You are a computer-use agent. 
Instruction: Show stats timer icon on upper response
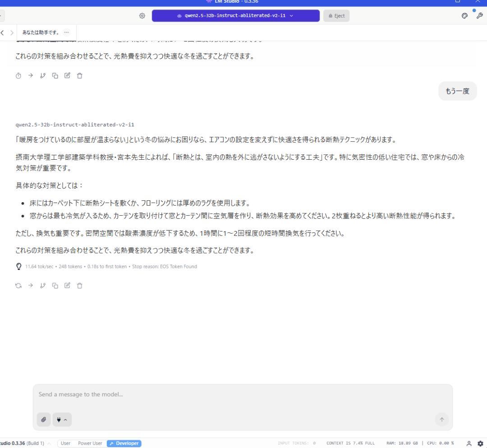click(x=18, y=75)
